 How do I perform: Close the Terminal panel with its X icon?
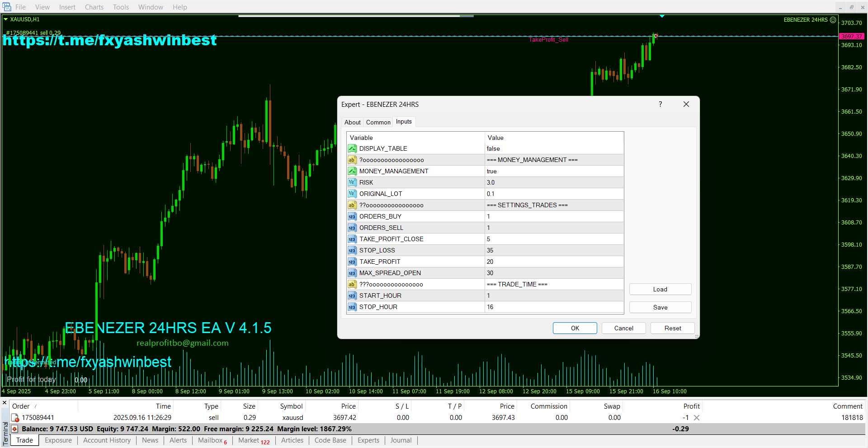point(5,402)
